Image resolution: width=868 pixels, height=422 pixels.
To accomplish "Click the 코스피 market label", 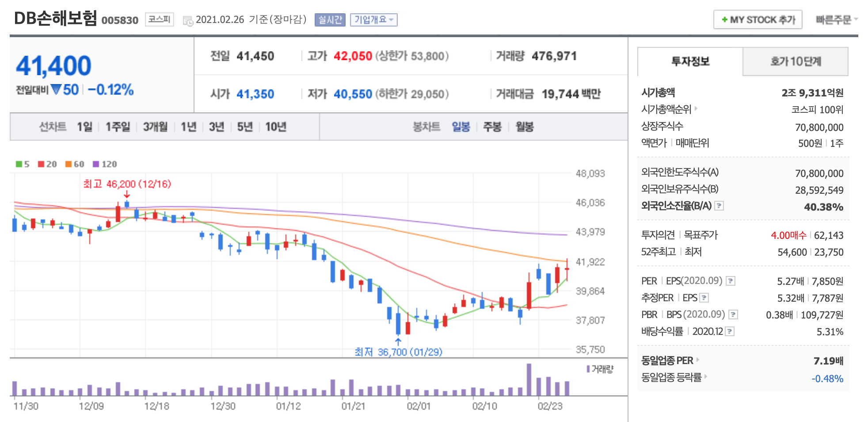I will (x=159, y=19).
